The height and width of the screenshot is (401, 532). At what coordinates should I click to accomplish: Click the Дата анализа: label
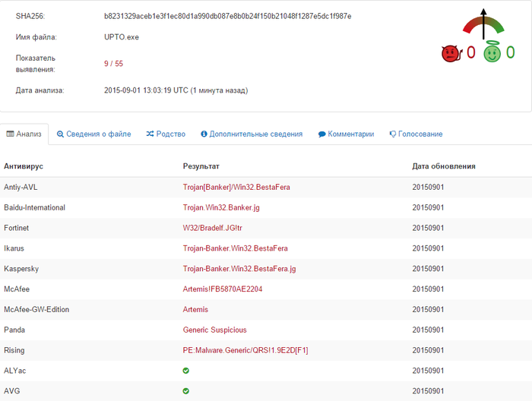pos(40,90)
